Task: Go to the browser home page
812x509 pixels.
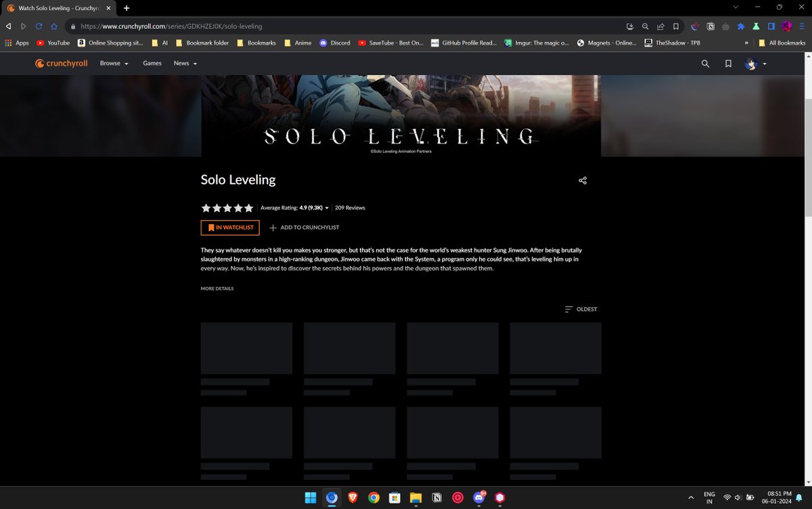Action: [54, 26]
